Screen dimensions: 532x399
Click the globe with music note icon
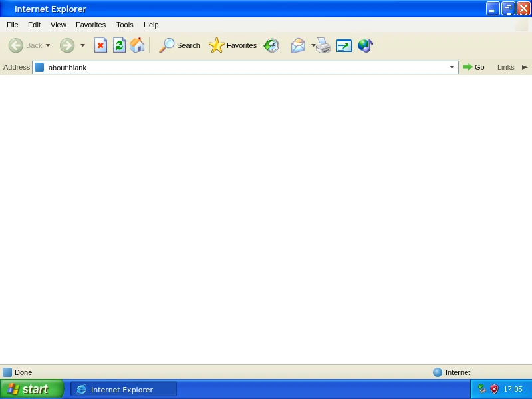click(x=365, y=45)
